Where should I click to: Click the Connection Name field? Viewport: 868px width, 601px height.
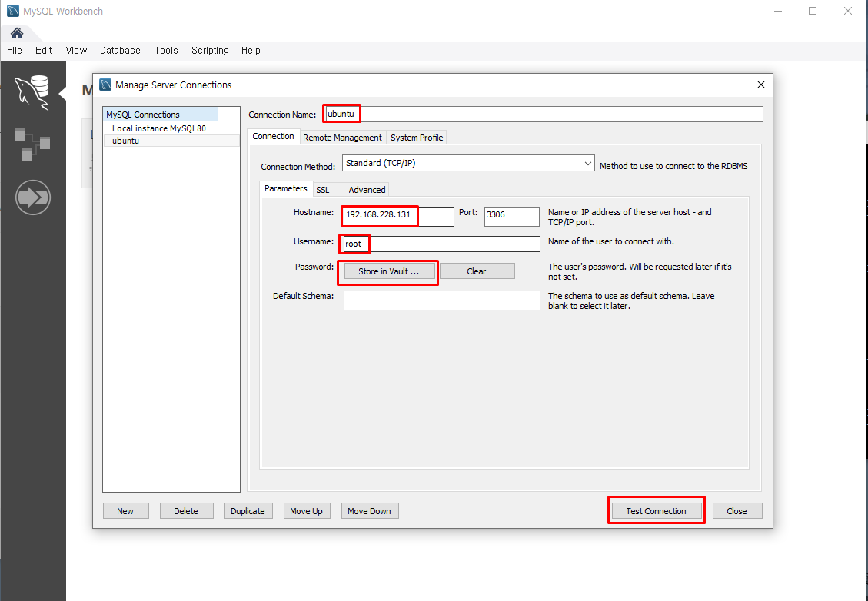pyautogui.click(x=543, y=114)
